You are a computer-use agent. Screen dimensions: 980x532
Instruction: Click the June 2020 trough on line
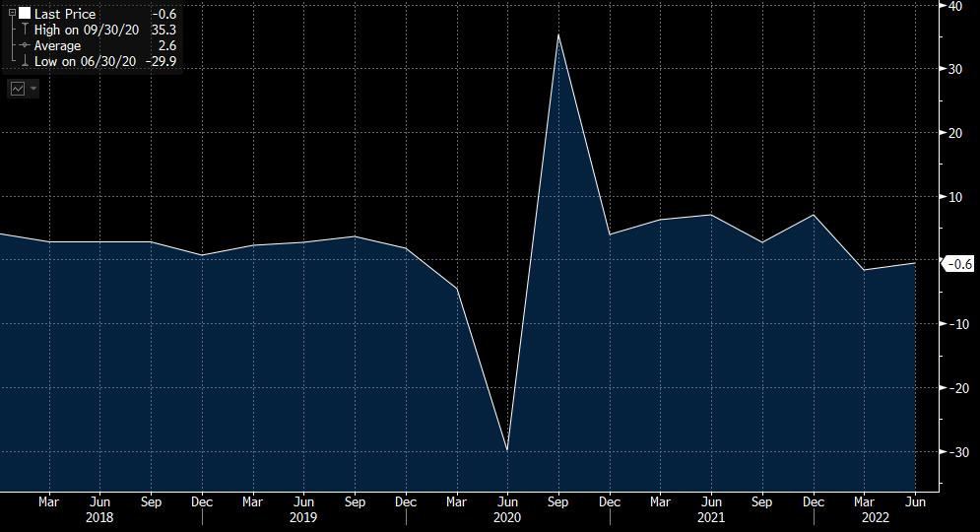coord(507,450)
